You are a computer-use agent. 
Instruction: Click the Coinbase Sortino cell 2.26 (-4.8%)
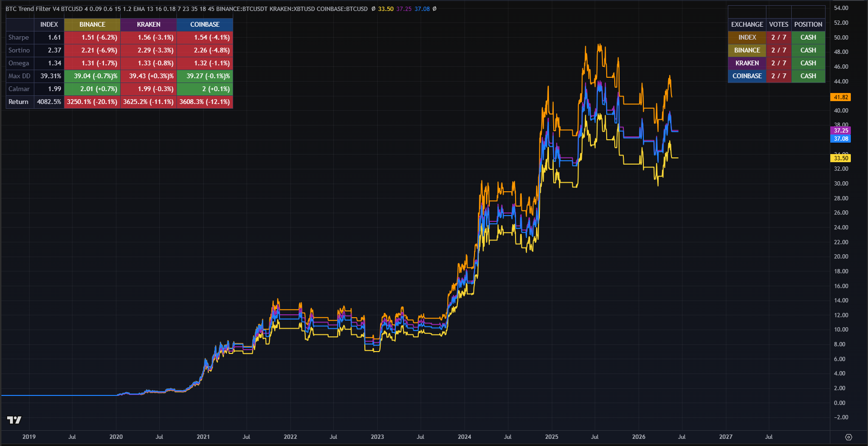[x=205, y=50]
